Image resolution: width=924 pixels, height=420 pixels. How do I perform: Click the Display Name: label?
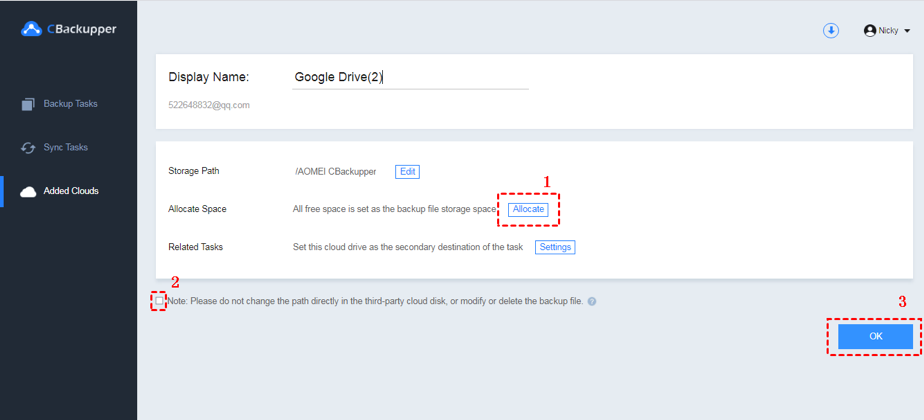(209, 77)
